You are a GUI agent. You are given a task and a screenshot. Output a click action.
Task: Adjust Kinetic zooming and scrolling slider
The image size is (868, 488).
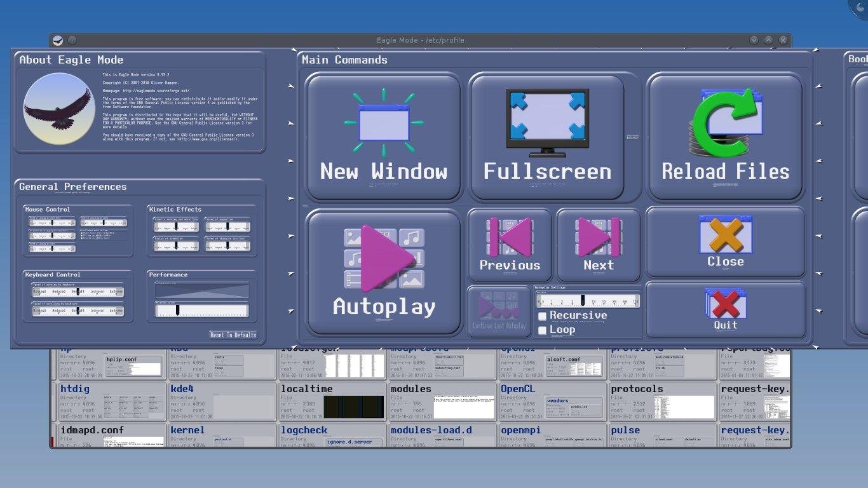coord(176,226)
